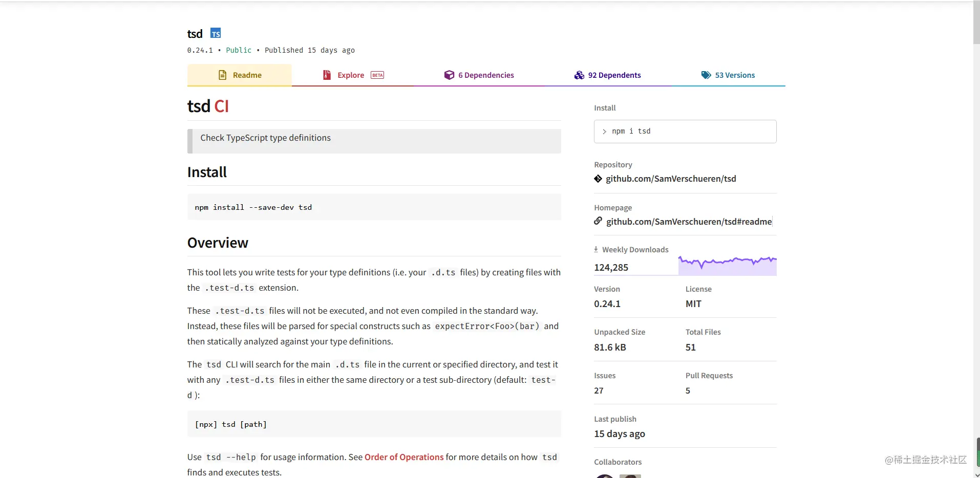Open the 92 Dependents tab

click(x=614, y=75)
